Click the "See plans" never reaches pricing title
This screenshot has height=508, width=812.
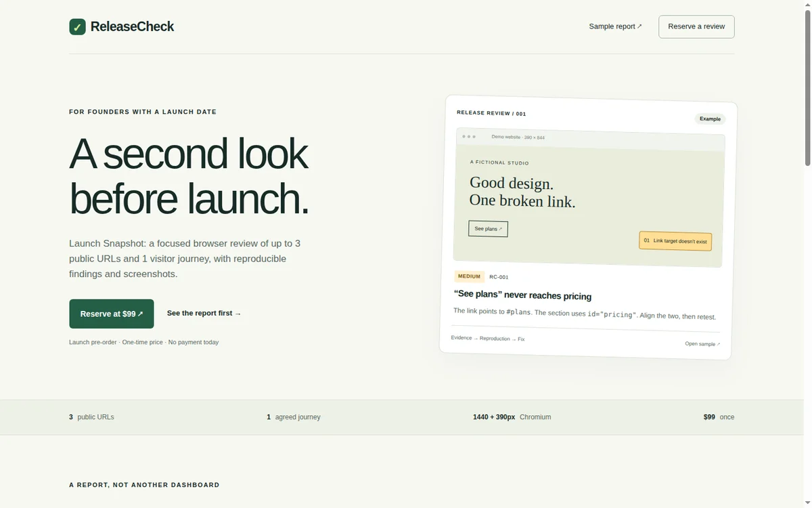coord(522,296)
